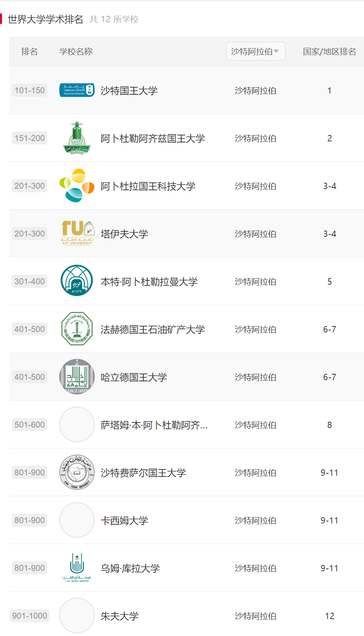Click the blank logo of 朱夫大学
364x636 pixels.
tap(77, 615)
